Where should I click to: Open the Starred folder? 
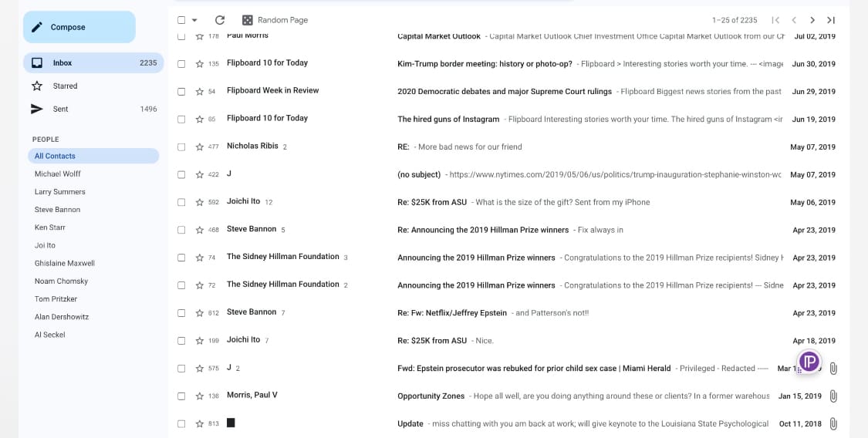65,86
